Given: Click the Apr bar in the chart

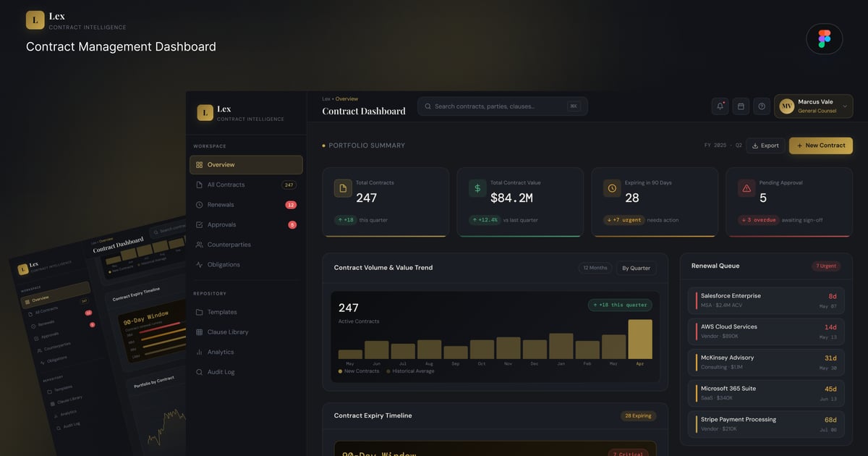Looking at the screenshot, I should tap(640, 339).
